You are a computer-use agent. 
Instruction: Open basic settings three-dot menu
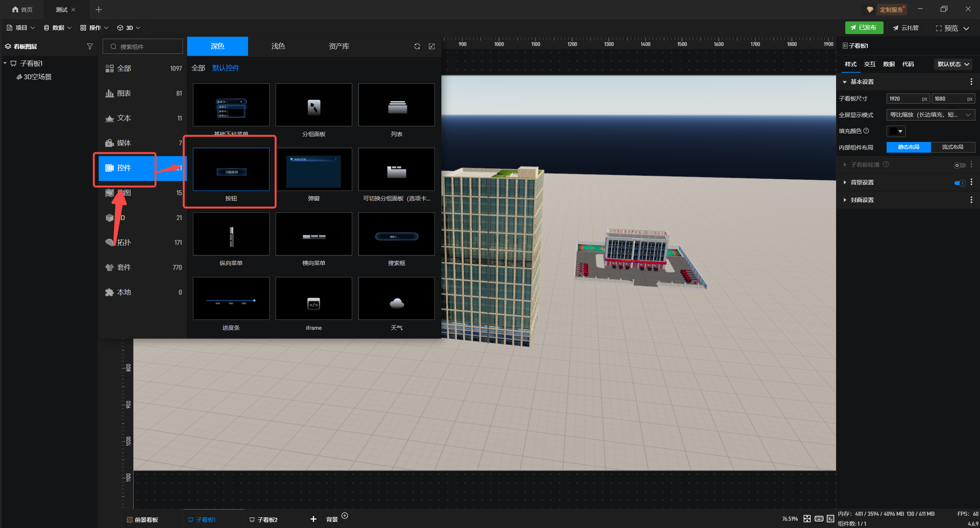click(971, 82)
